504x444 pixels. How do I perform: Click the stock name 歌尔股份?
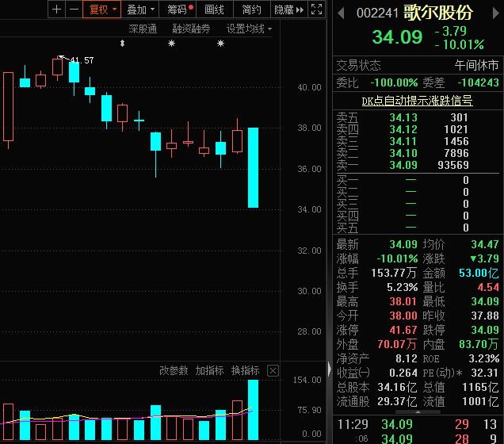[x=438, y=13]
